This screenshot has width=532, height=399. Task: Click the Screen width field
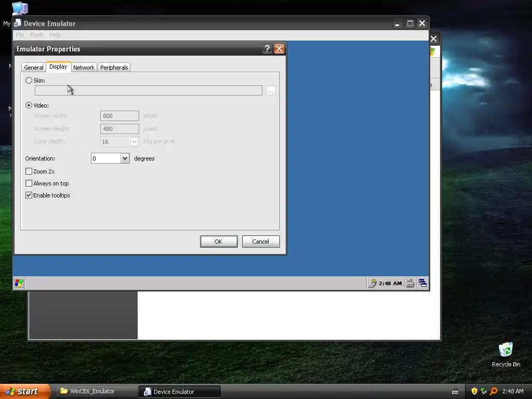tap(119, 116)
